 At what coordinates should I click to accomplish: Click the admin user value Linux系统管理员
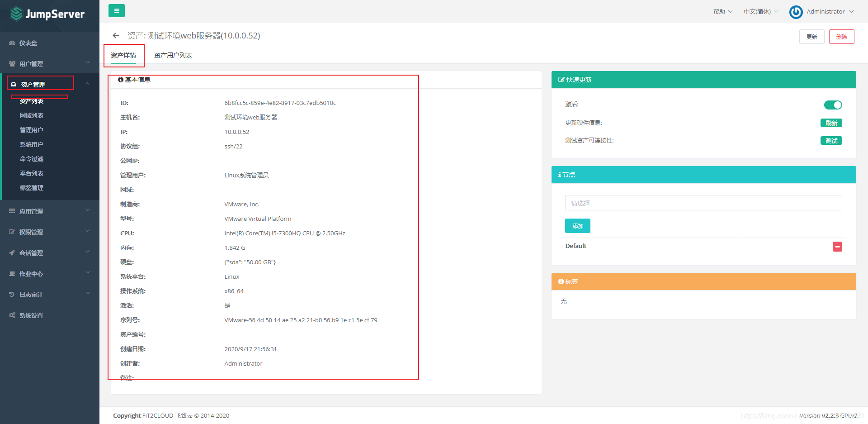(x=246, y=176)
